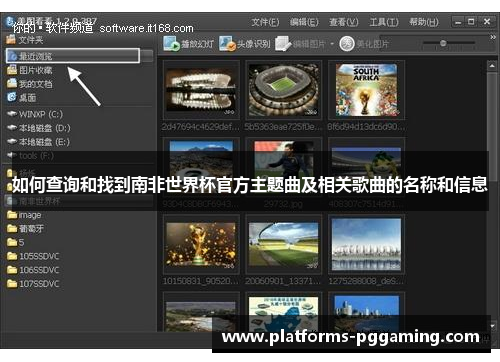Viewport: 500px width, 362px height.
Task: Click the image folder icon
Action: click(12, 215)
